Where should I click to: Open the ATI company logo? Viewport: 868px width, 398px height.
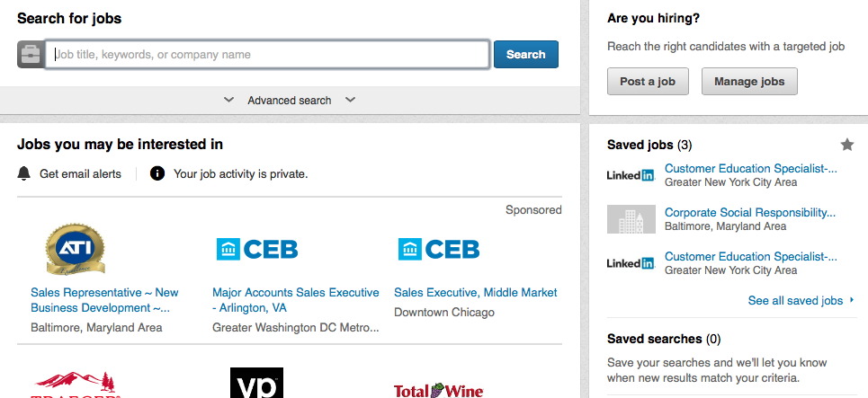pos(76,249)
